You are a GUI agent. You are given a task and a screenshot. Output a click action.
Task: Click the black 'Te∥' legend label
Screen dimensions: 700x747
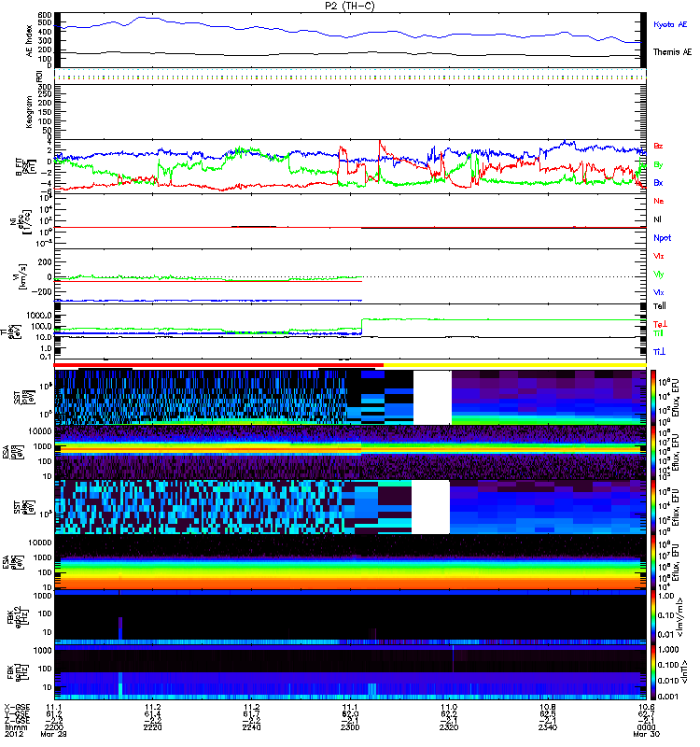coord(660,306)
